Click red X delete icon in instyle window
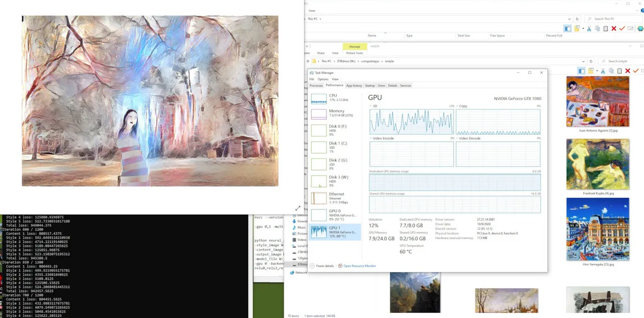Image resolution: width=644 pixels, height=318 pixels. (627, 71)
